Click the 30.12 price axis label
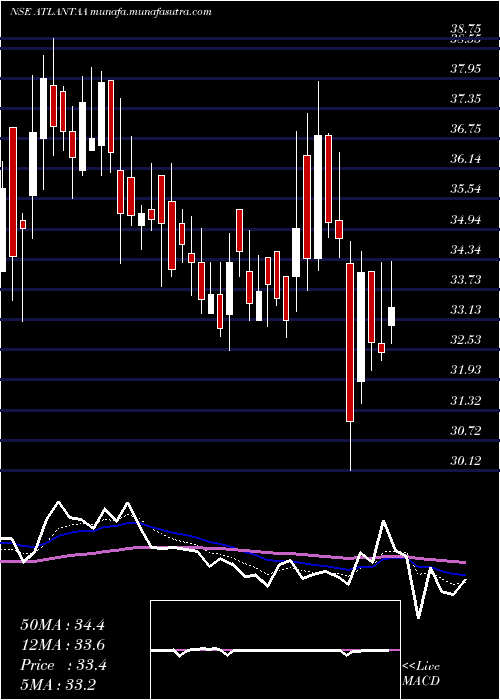 tap(466, 461)
